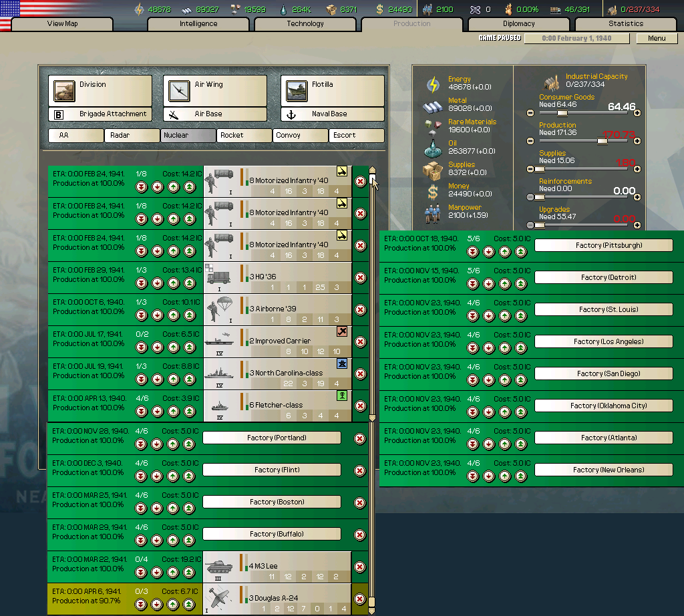Decrease Consumer Goods with minus button

pos(530,113)
